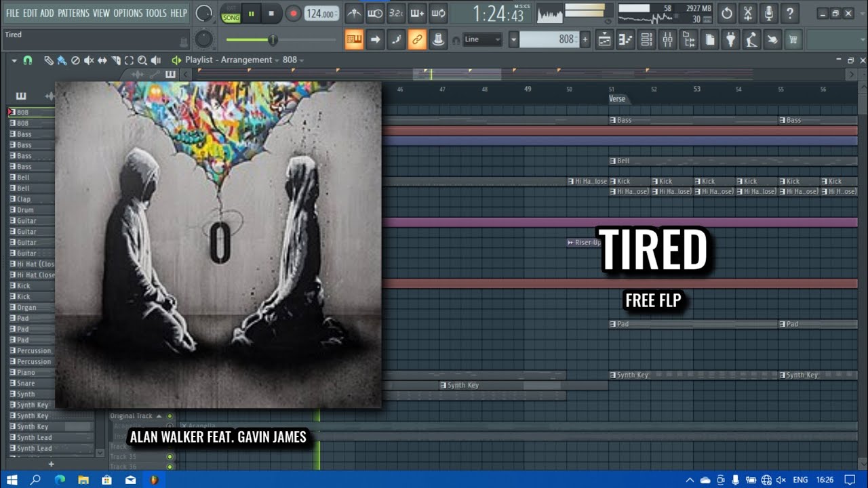Screen dimensions: 868x488
Task: Click the one-click audio recording microphone icon
Action: coord(768,13)
